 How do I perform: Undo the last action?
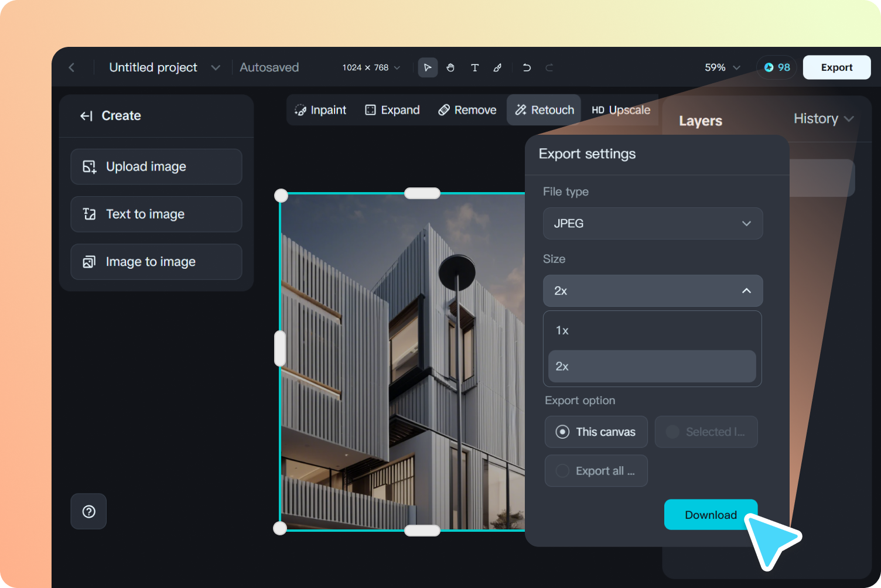tap(527, 67)
